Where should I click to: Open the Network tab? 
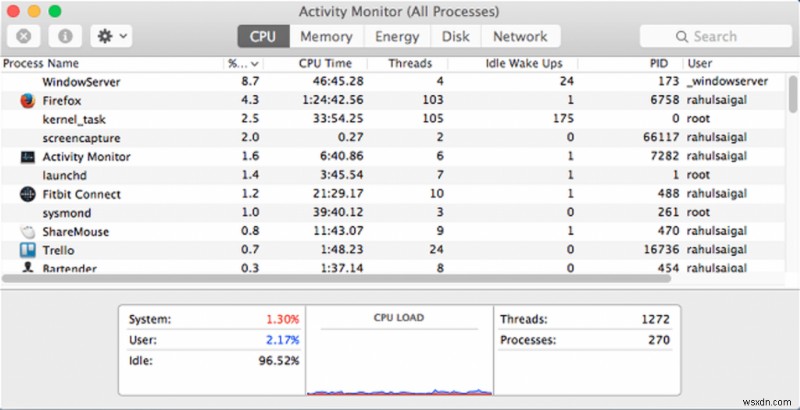(x=520, y=36)
